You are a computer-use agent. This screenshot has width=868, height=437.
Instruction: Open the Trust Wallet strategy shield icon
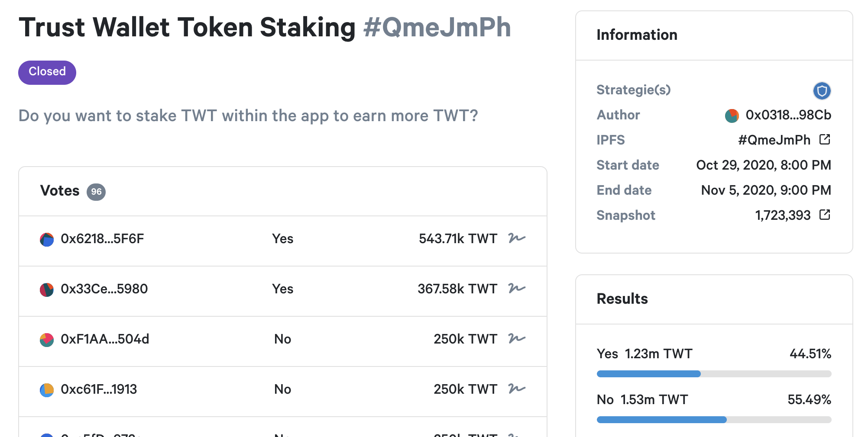coord(822,91)
